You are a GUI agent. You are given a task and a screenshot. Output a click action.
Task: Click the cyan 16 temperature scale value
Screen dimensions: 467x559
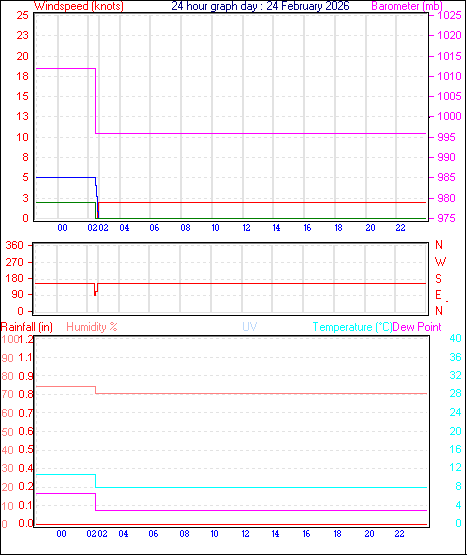coord(455,449)
